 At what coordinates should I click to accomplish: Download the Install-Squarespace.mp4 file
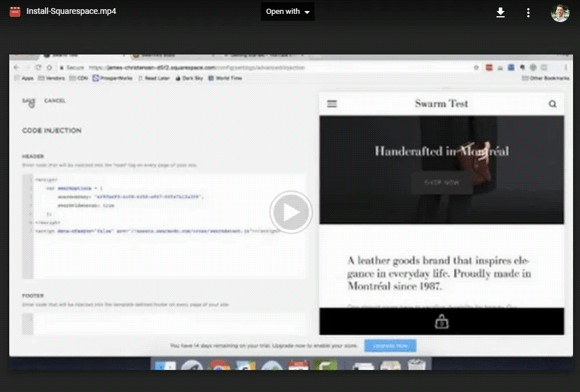pos(500,12)
